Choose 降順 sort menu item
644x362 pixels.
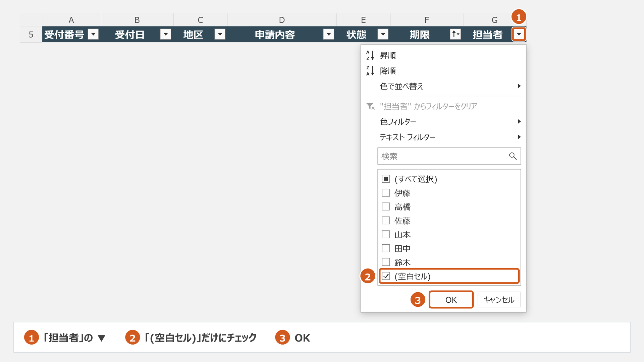[x=443, y=71]
